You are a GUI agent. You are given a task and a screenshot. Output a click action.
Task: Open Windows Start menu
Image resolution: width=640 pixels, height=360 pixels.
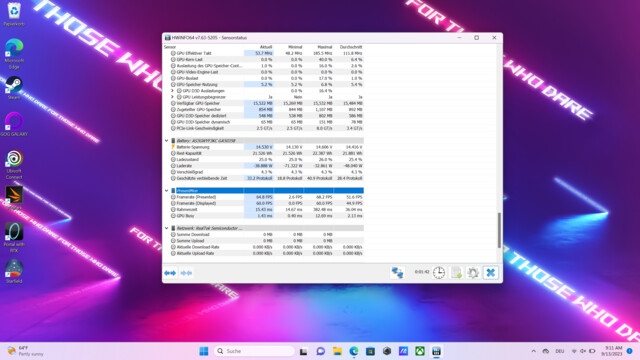click(204, 351)
